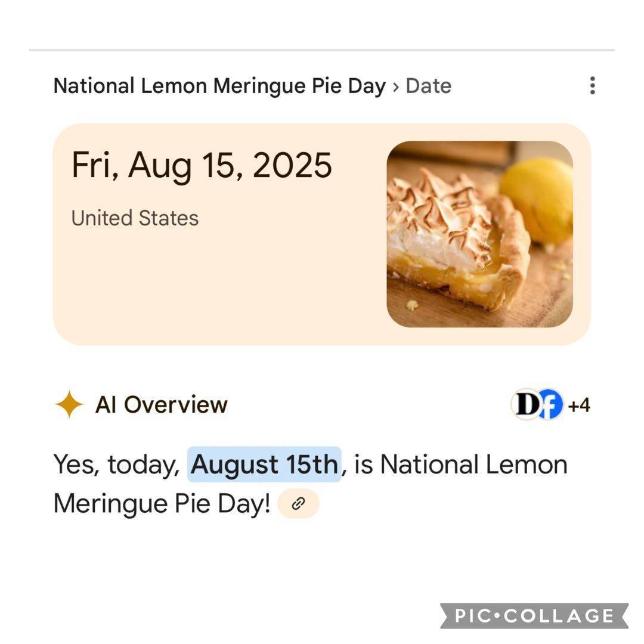
Task: Tap the overflow menu at top right
Action: pos(592,86)
